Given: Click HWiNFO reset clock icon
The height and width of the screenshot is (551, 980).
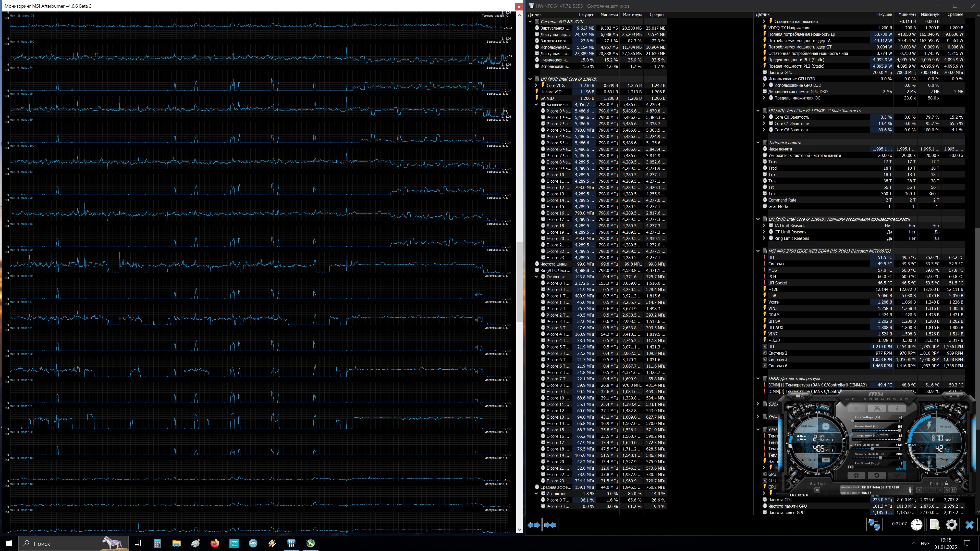Looking at the screenshot, I should 916,525.
